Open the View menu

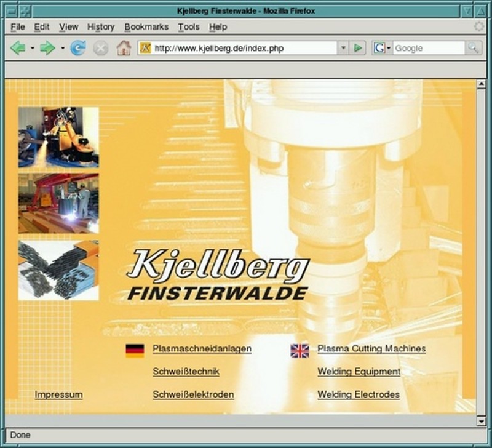point(69,27)
